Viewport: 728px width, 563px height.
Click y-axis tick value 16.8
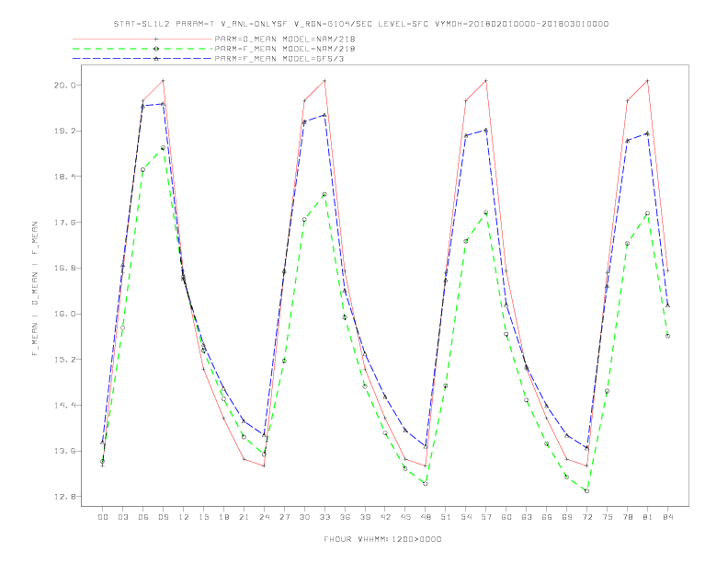63,268
